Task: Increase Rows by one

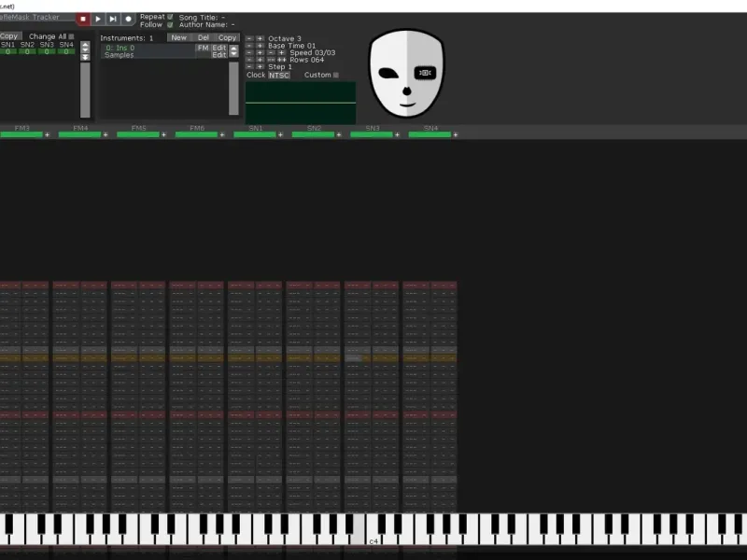Action: point(260,60)
